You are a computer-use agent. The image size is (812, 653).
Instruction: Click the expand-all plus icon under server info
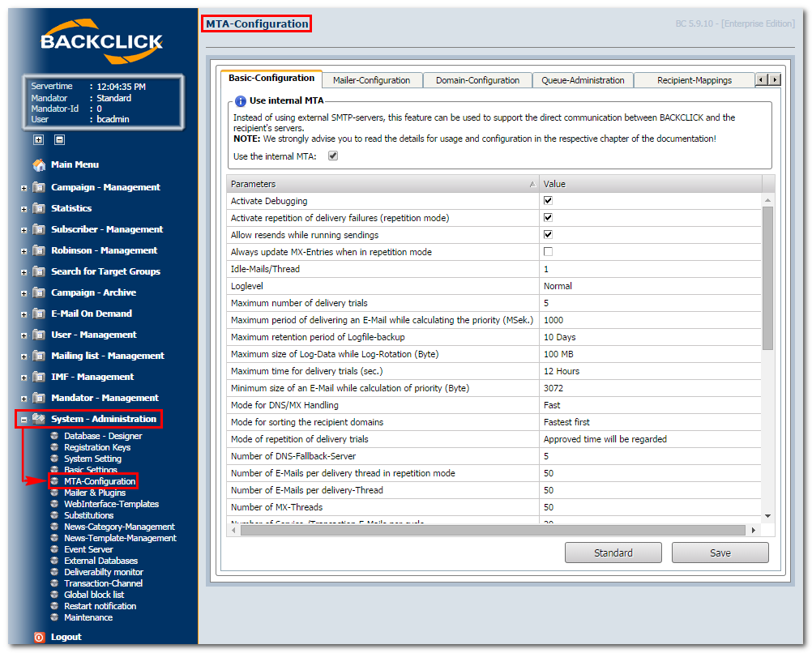pos(39,140)
